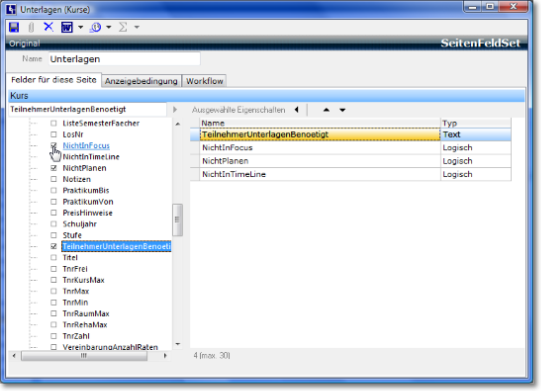Click horizontal scrollbar right arrow
Image resolution: width=541 pixels, height=391 pixels.
click(x=165, y=355)
